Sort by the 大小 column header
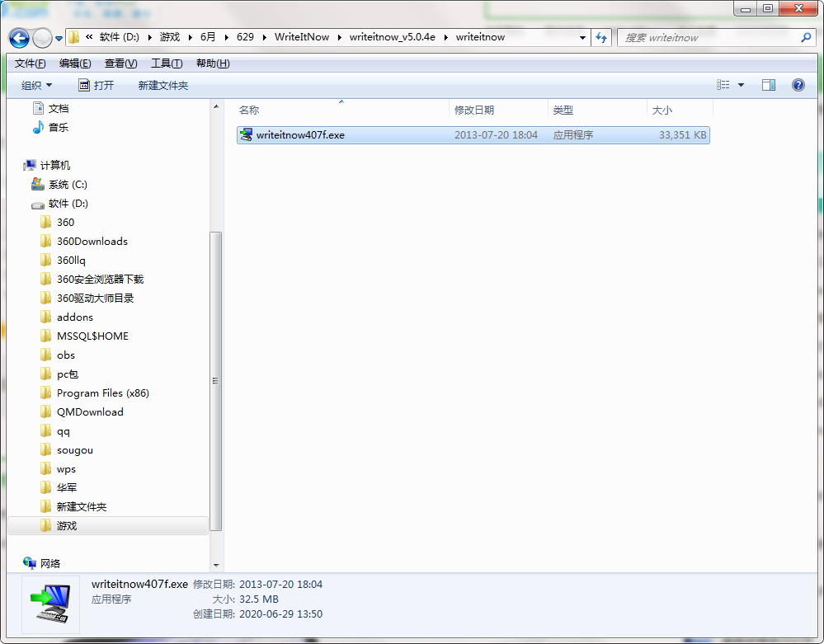824x644 pixels. 680,110
